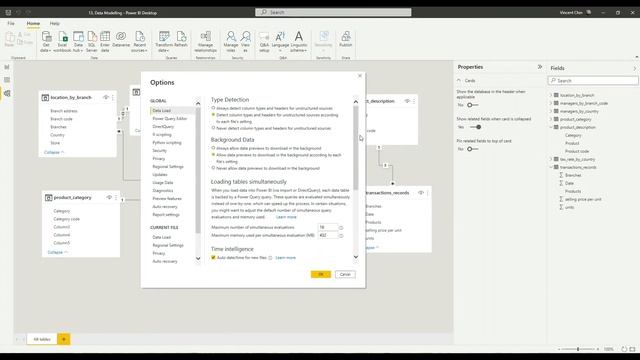Image resolution: width=640 pixels, height=360 pixels.
Task: Toggle Pin related fields to top of card
Action: pos(472,149)
